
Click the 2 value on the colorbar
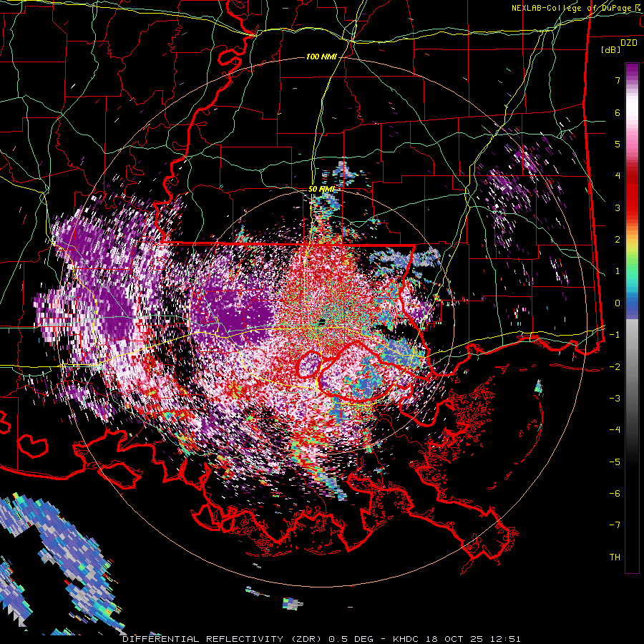[618, 240]
